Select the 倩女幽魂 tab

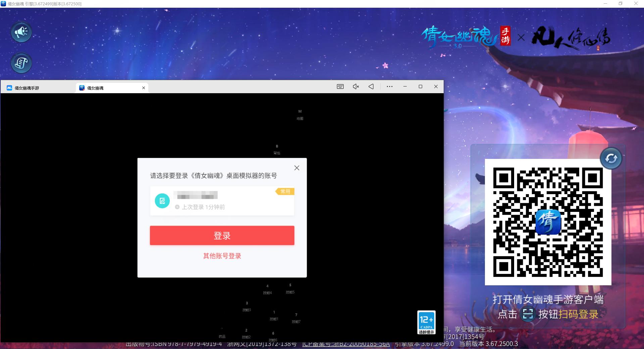coord(95,88)
